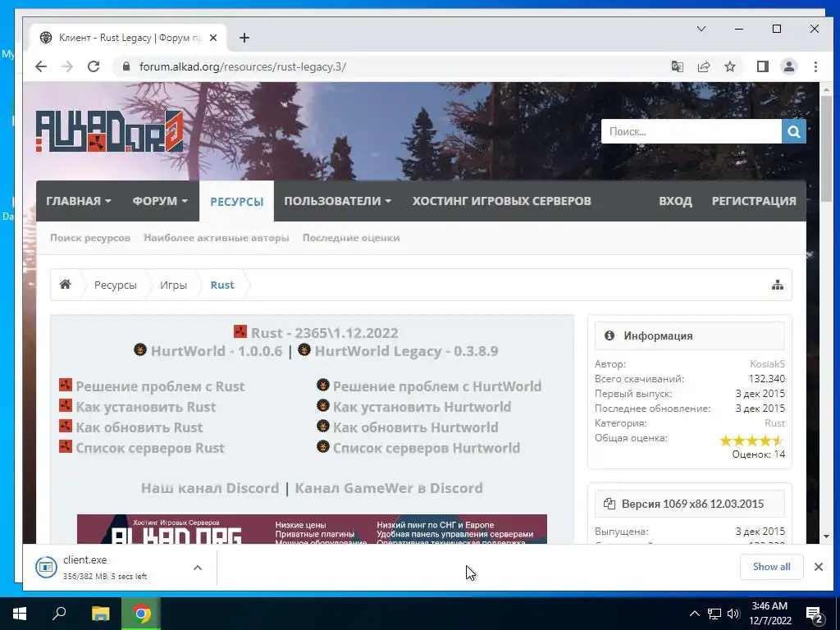This screenshot has width=840, height=630.
Task: Focus the Поиск search field
Action: (x=691, y=131)
